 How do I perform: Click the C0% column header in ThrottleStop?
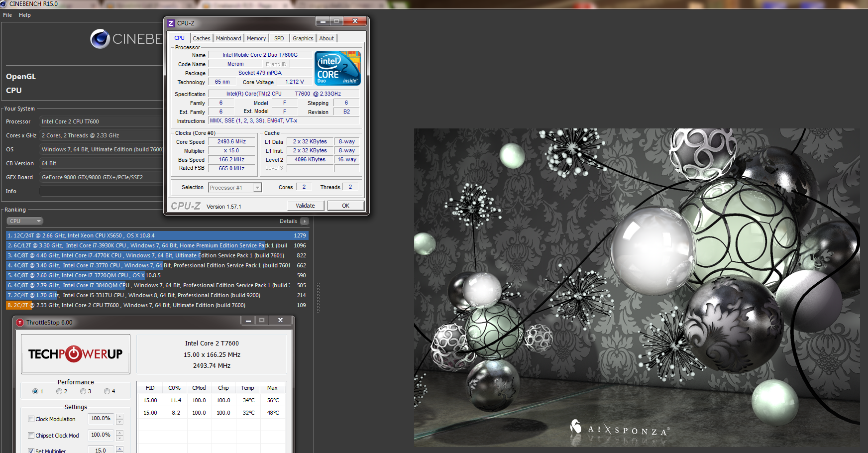tap(174, 388)
